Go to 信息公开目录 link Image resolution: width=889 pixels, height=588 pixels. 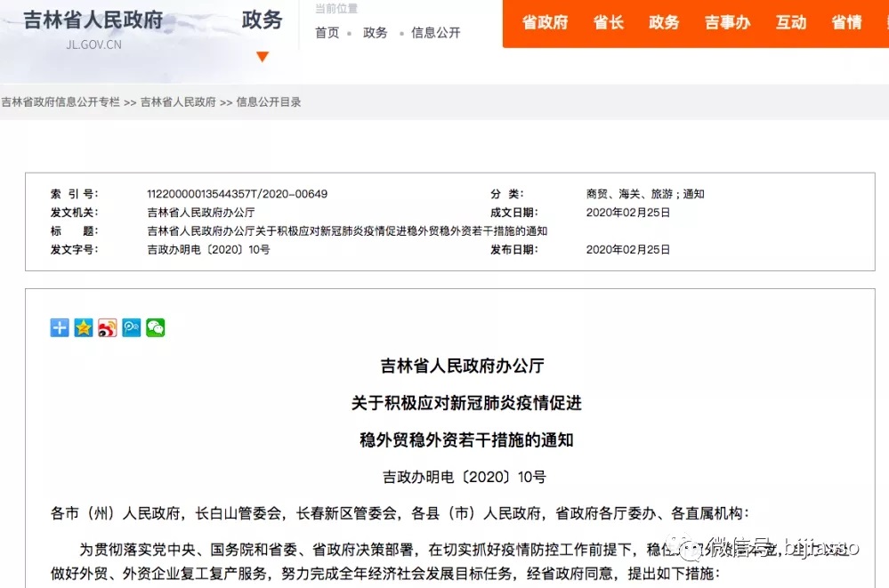(269, 102)
